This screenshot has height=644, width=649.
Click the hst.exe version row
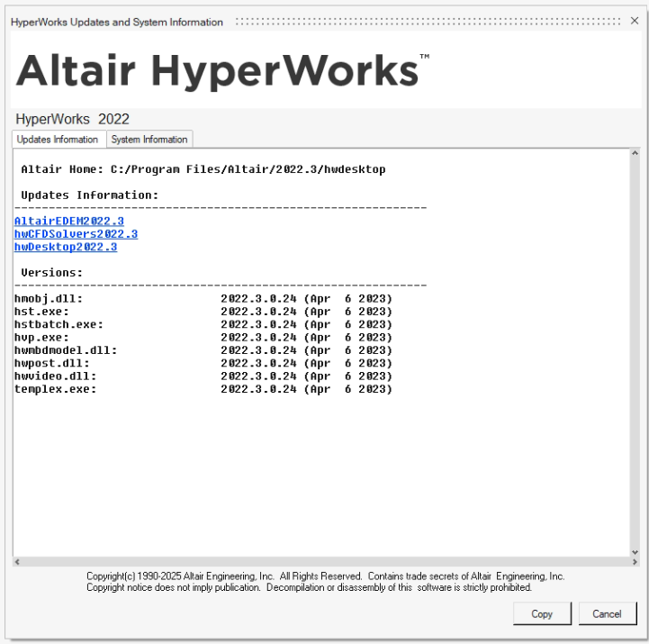tap(203, 312)
